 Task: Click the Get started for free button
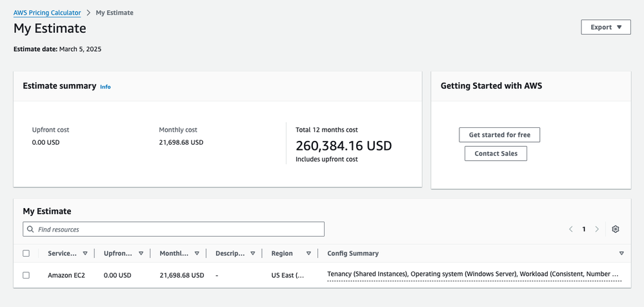[499, 135]
